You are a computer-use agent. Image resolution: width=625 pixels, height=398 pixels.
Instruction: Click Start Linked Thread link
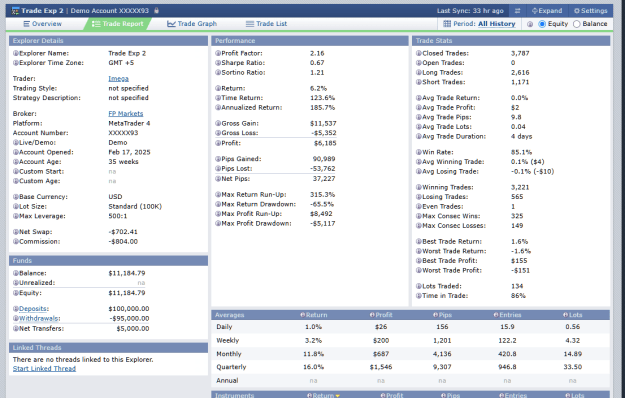tap(44, 369)
